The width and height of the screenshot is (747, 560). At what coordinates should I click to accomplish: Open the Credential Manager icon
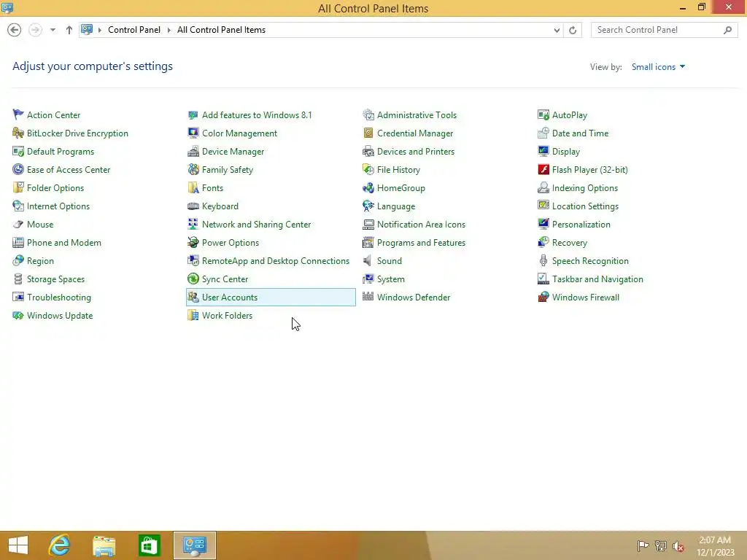(x=368, y=133)
